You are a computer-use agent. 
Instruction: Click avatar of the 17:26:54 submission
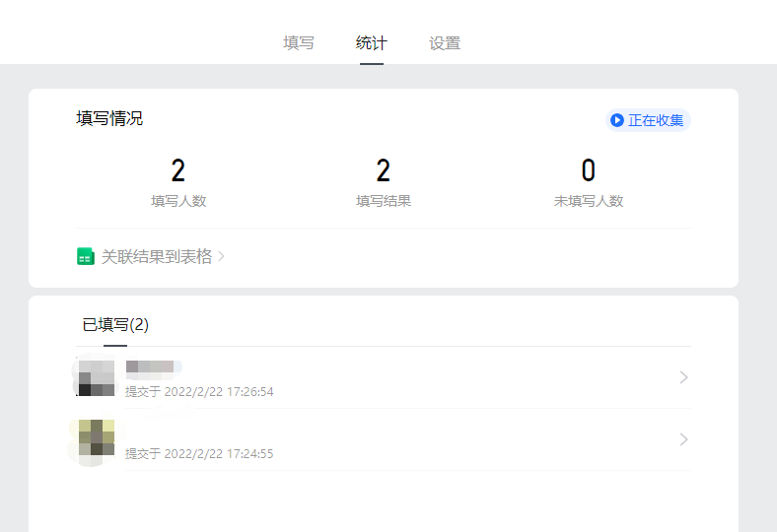click(x=96, y=377)
